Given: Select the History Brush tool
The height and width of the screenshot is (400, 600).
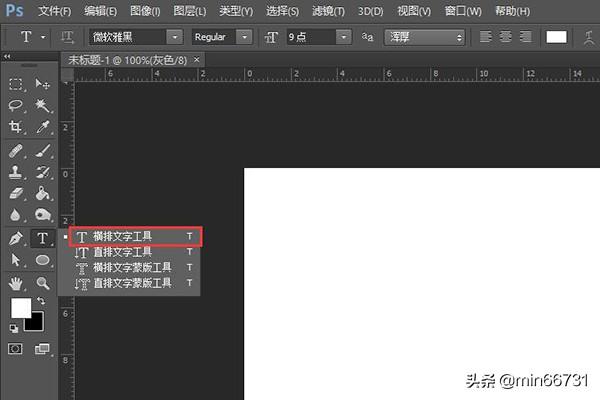Looking at the screenshot, I should 42,172.
